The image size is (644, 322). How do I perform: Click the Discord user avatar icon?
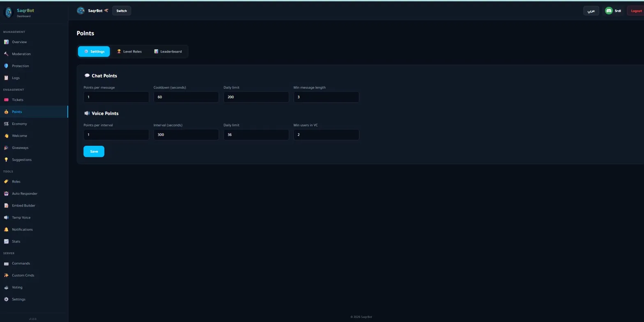[609, 11]
